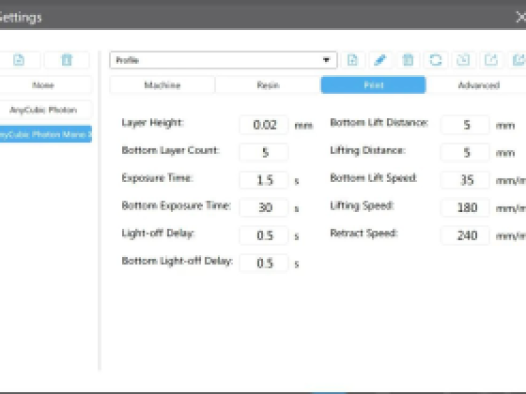Viewport: 526px width, 394px height.
Task: Select the Print tab
Action: coord(373,85)
